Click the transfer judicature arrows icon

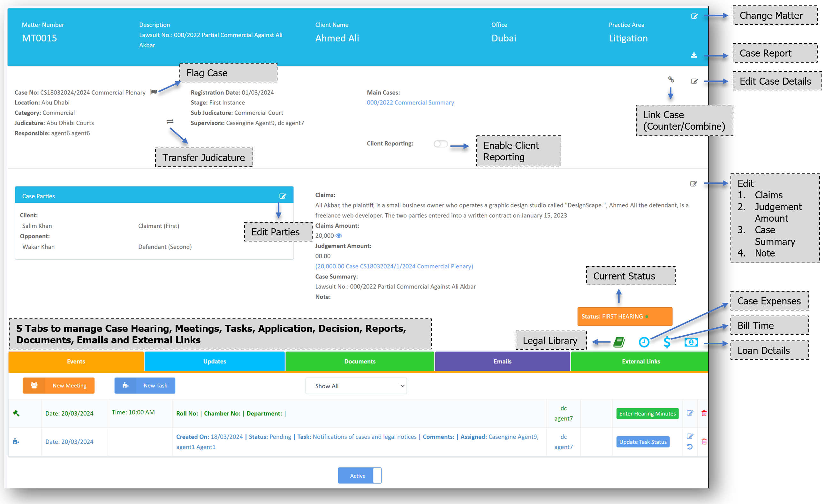[170, 121]
